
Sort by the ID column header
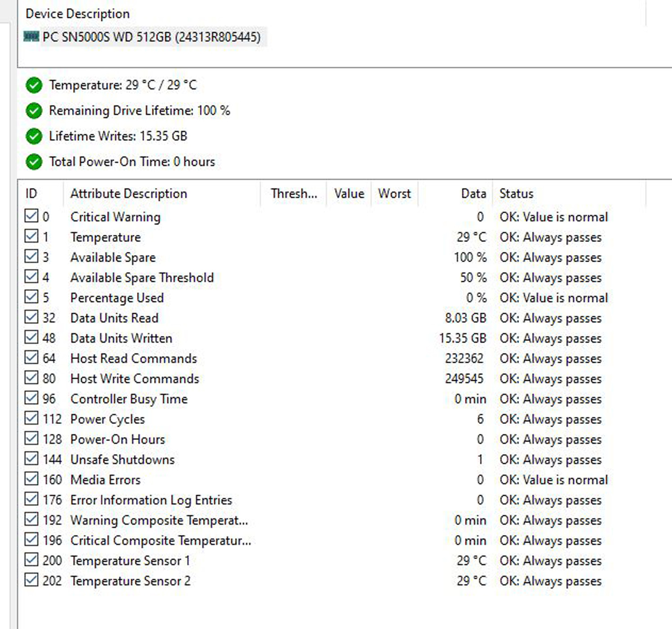pyautogui.click(x=40, y=194)
